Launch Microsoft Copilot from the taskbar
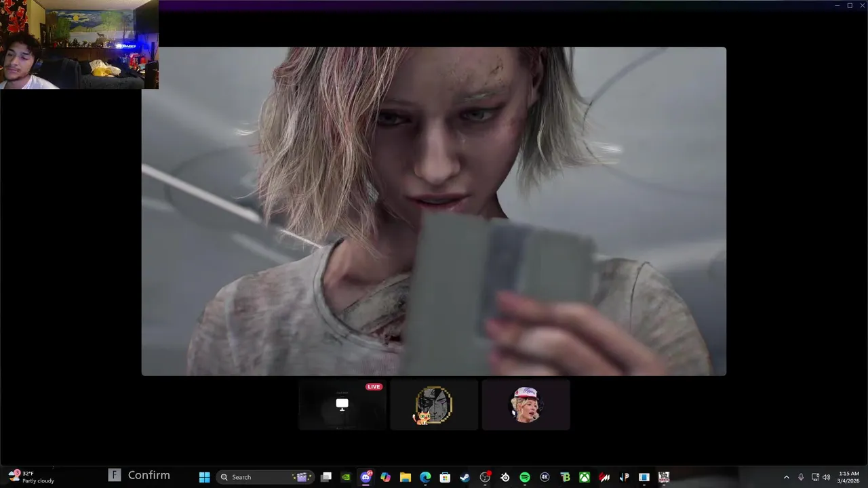868x488 pixels. (x=386, y=477)
